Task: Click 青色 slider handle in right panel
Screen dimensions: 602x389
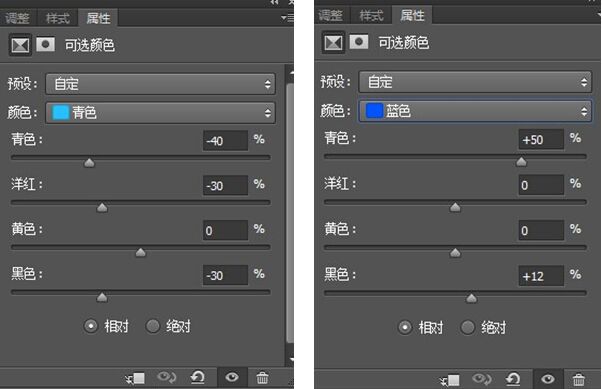Action: click(x=521, y=162)
